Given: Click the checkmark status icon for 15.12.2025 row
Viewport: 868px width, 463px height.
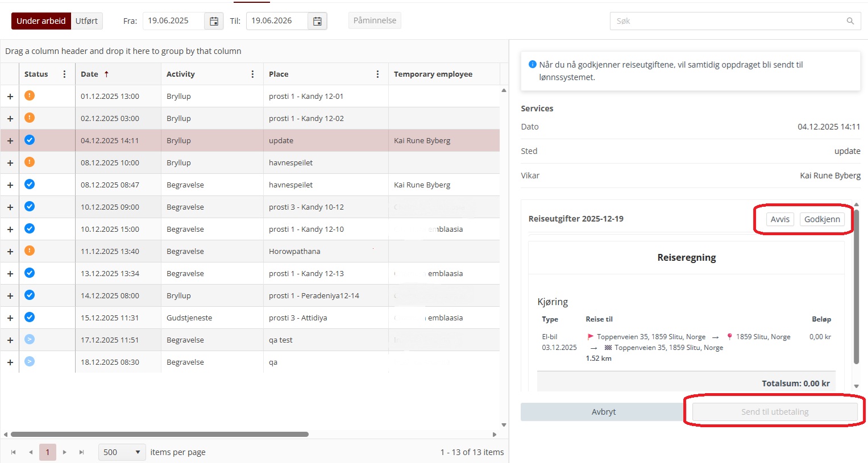Looking at the screenshot, I should pos(30,317).
